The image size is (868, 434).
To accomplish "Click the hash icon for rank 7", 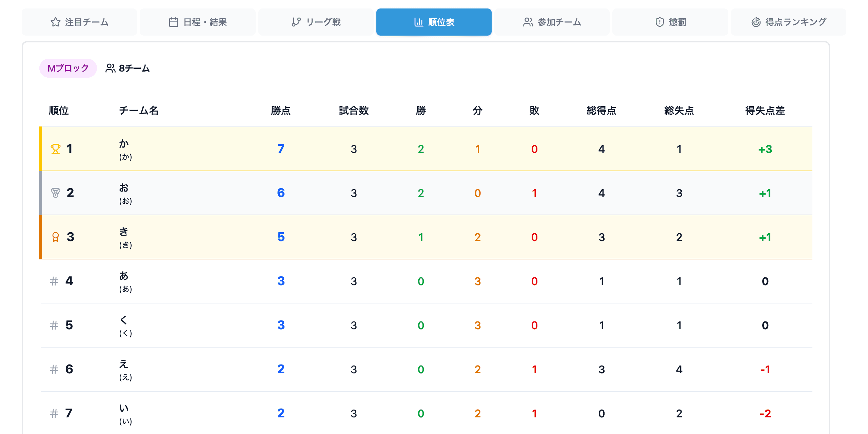I will pos(54,413).
